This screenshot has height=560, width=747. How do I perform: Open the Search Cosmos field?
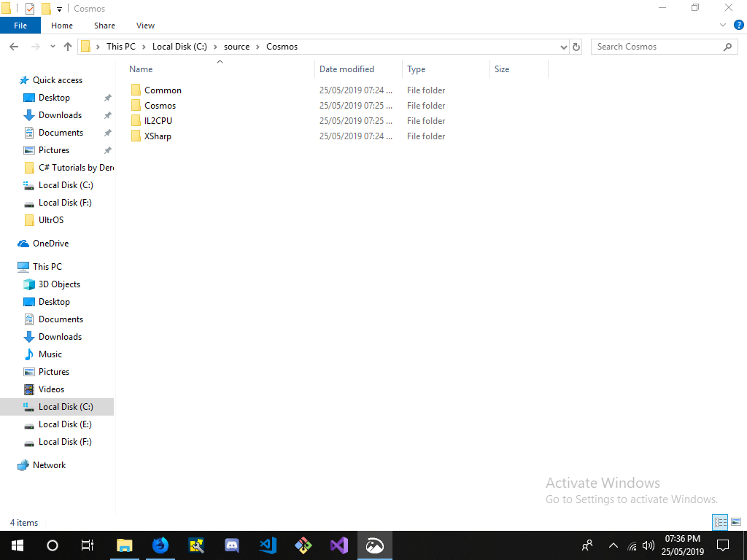[x=657, y=46]
